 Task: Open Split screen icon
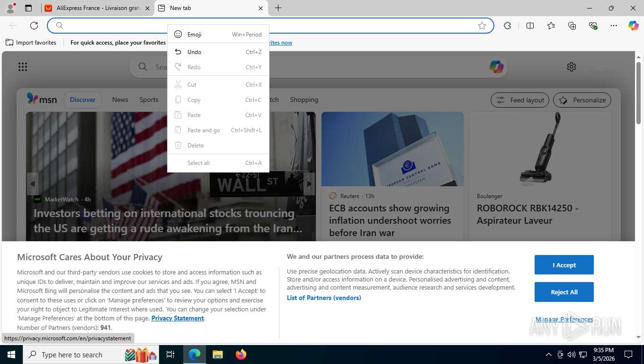point(530,26)
